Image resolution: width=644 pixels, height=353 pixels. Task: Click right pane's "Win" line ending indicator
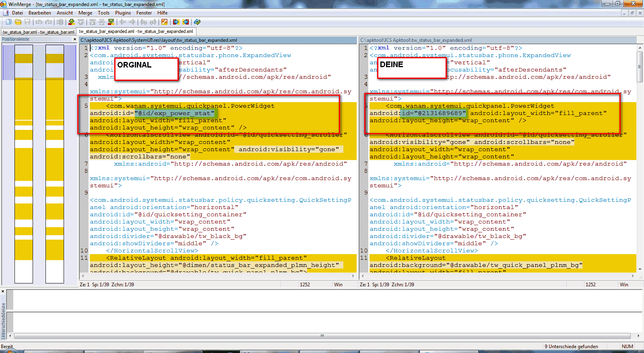coord(624,285)
